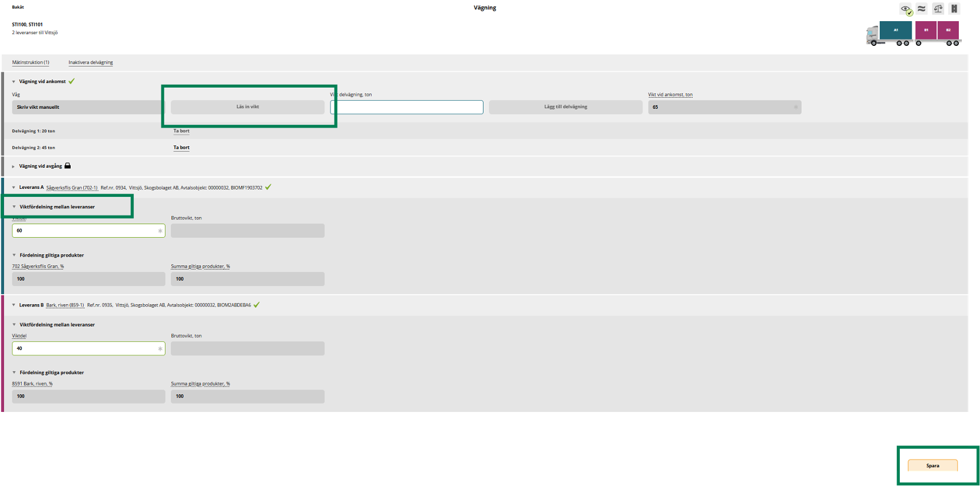This screenshot has width=980, height=486.
Task: Click text Delvägning 1: 20 ton
Action: pos(34,131)
